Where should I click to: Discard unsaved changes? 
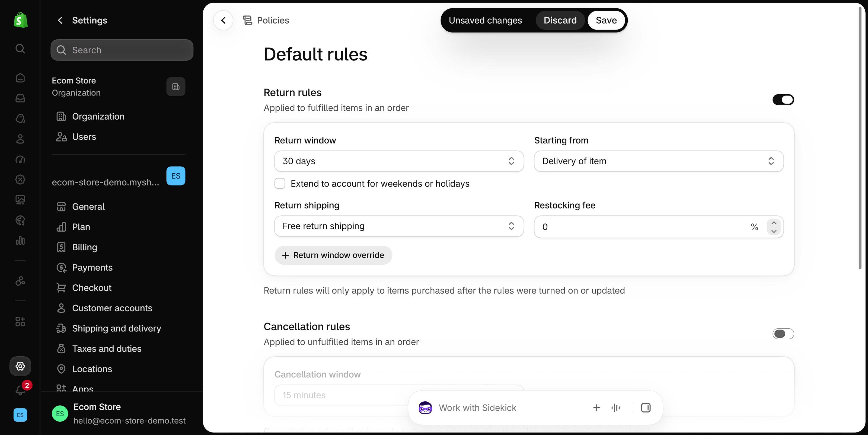560,20
